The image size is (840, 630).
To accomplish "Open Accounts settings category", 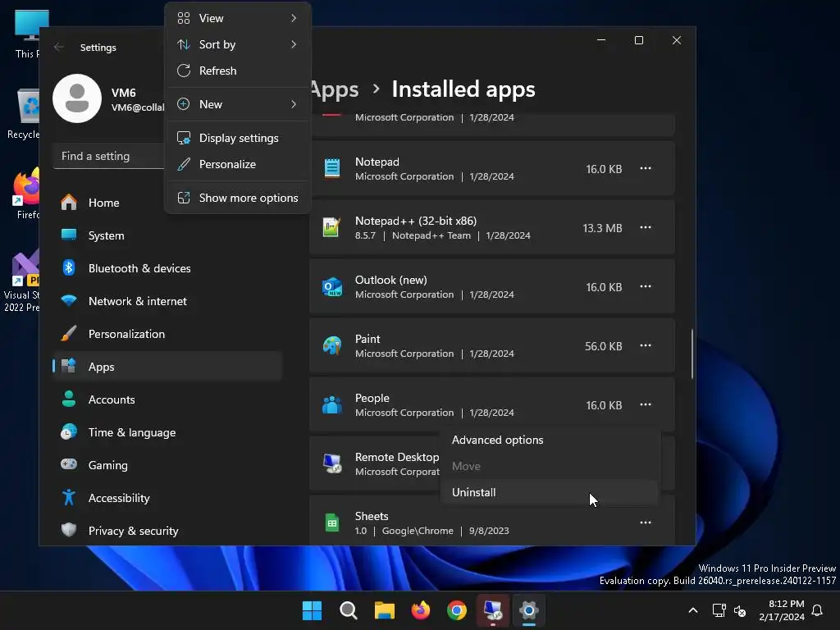I will (167, 399).
